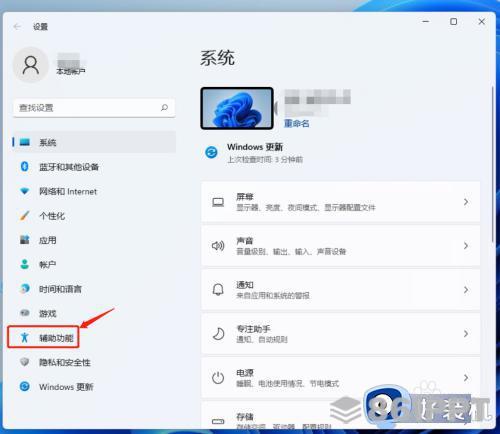Click the 辅助功能 accessibility icon
Viewport: 500px width, 434px height.
point(24,337)
